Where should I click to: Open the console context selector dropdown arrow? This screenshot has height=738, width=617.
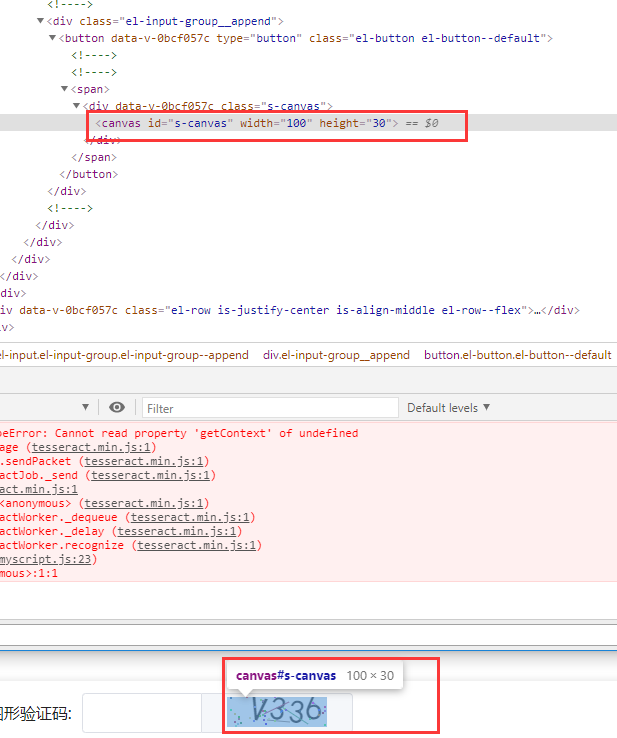(85, 407)
